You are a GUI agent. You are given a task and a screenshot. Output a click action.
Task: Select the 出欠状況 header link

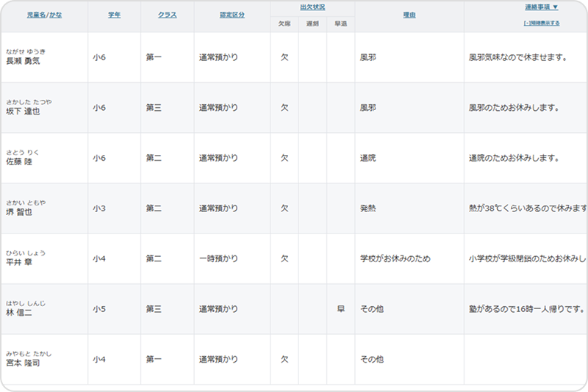(x=312, y=7)
